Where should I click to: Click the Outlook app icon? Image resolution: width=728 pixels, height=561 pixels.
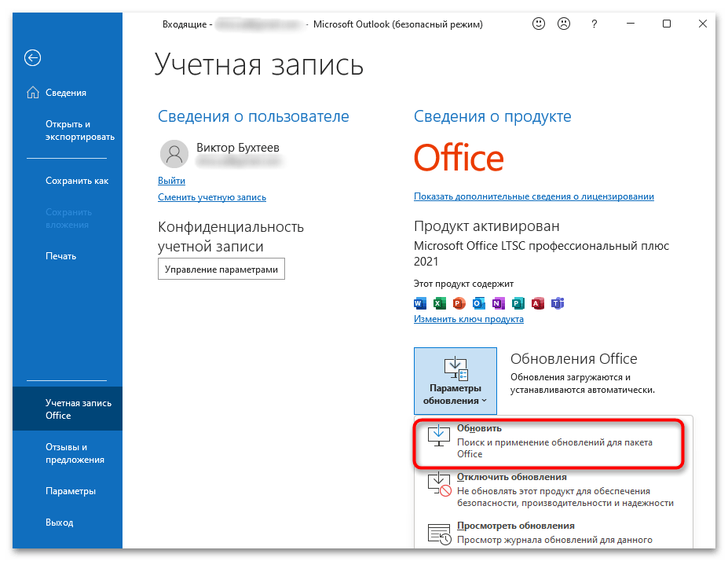(479, 303)
